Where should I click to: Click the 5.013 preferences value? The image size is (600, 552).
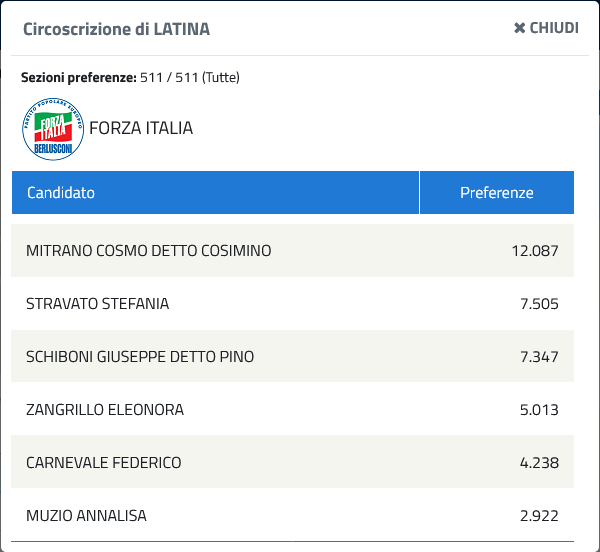click(539, 410)
